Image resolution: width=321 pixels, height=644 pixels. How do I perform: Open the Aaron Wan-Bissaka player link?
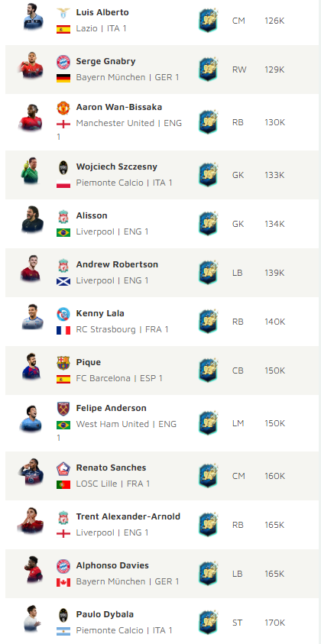(118, 107)
